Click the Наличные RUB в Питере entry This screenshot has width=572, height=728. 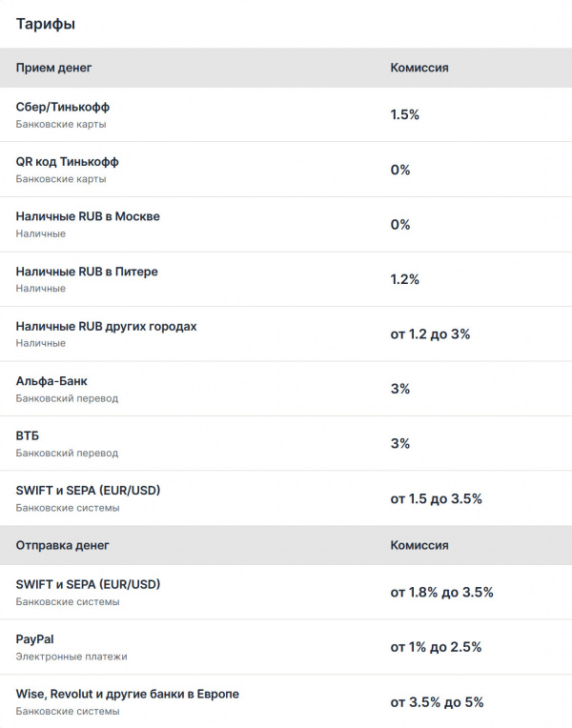coord(87,272)
